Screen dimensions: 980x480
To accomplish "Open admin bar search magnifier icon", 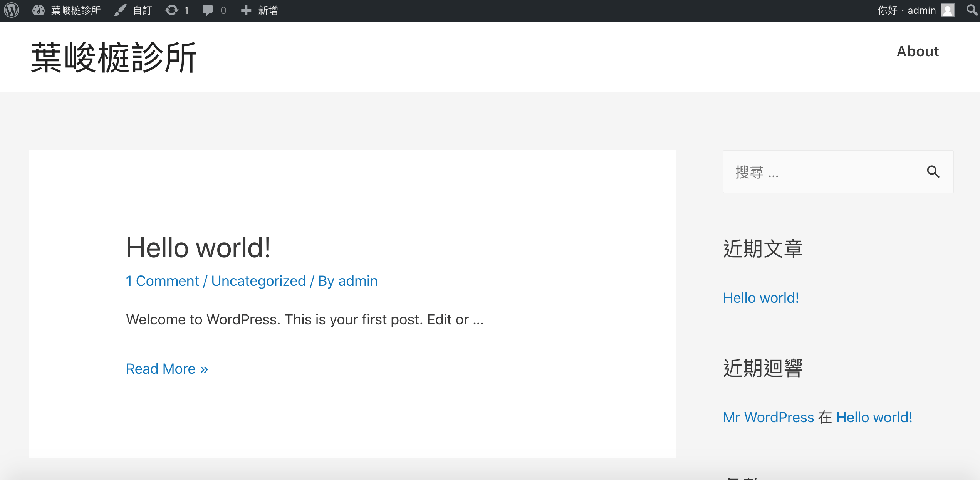I will [x=972, y=10].
